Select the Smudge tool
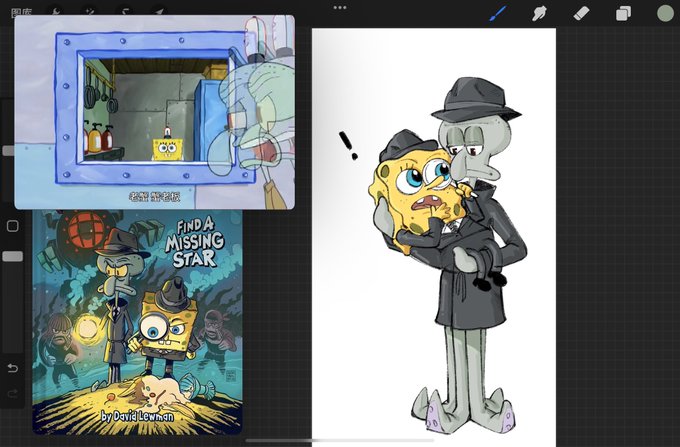Image resolution: width=680 pixels, height=447 pixels. tap(539, 13)
